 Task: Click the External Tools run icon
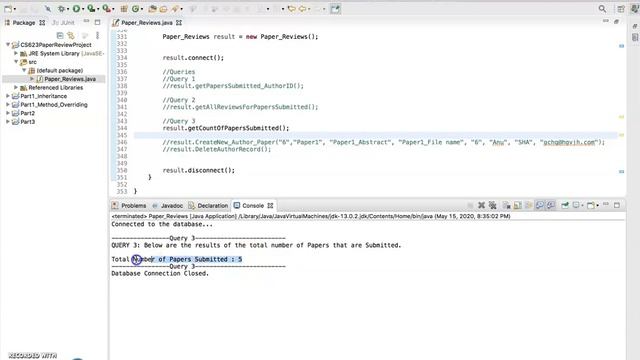[x=106, y=9]
